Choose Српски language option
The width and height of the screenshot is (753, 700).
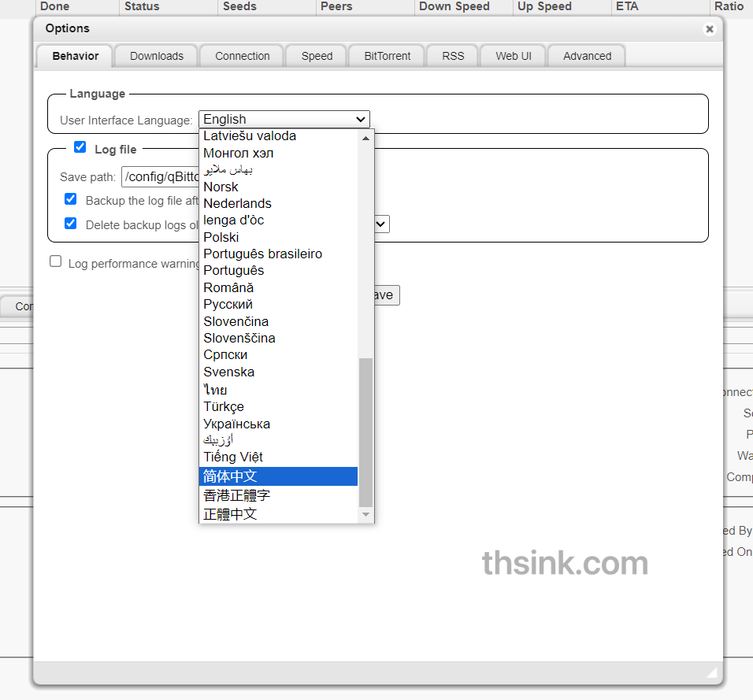coord(278,355)
